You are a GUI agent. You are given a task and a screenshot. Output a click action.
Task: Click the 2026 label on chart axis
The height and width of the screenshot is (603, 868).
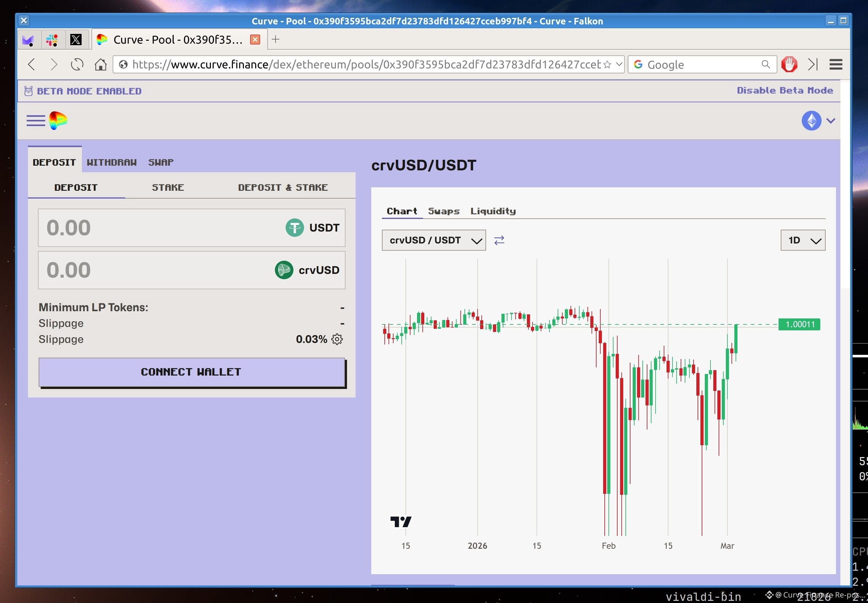[x=477, y=546]
